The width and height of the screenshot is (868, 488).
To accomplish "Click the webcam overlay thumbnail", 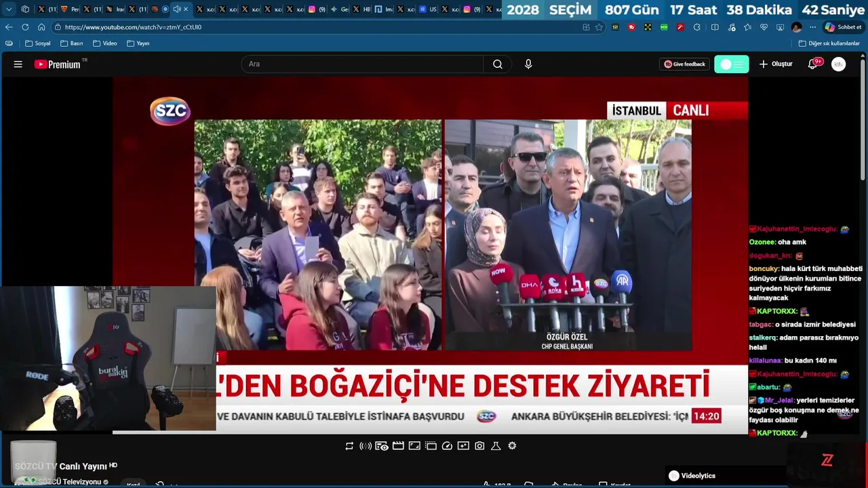I will click(x=108, y=358).
